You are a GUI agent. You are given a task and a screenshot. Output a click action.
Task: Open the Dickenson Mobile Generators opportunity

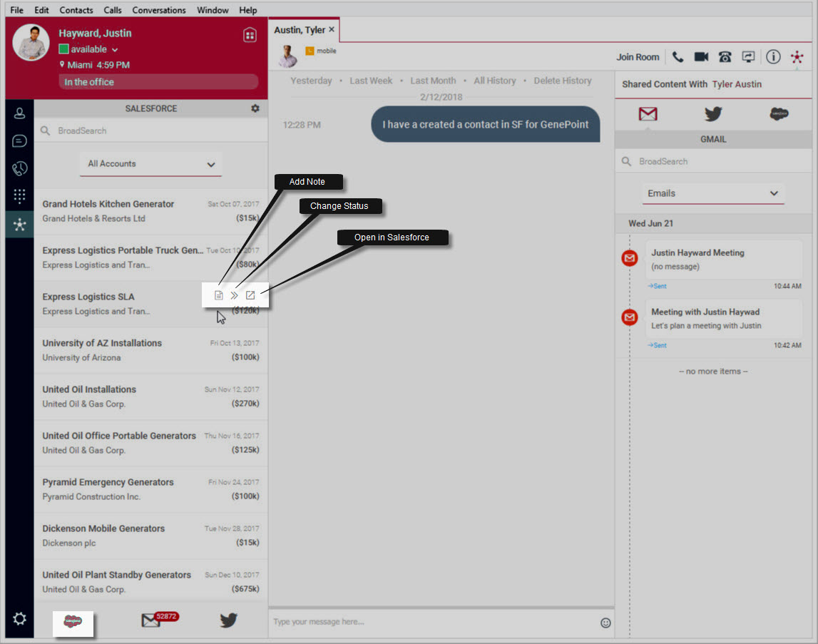(x=150, y=536)
